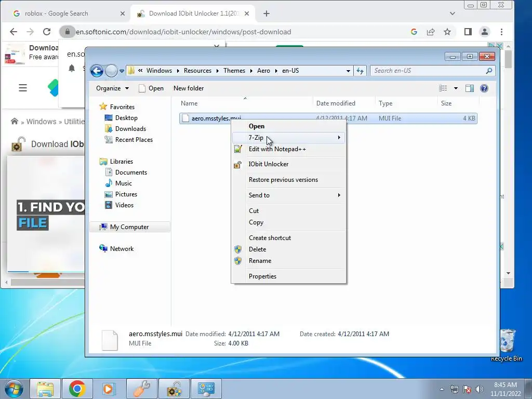Image resolution: width=532 pixels, height=399 pixels.
Task: Open Downloads in navigation pane
Action: click(x=130, y=129)
